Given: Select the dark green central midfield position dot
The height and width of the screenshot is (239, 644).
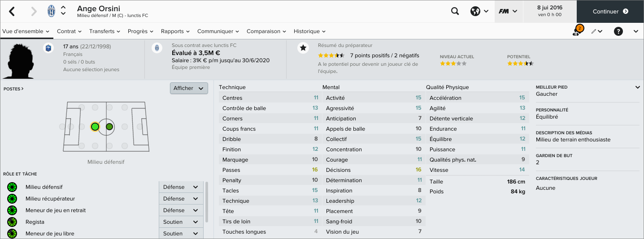Looking at the screenshot, I should pos(109,127).
